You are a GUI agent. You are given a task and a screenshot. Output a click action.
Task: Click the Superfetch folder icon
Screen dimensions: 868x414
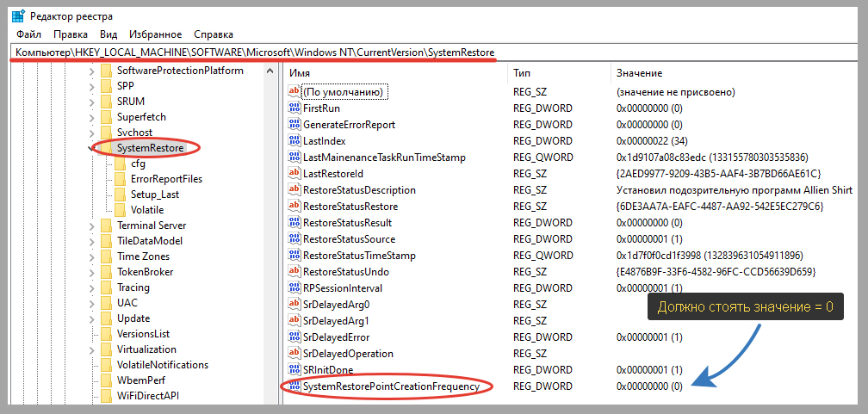pyautogui.click(x=106, y=117)
